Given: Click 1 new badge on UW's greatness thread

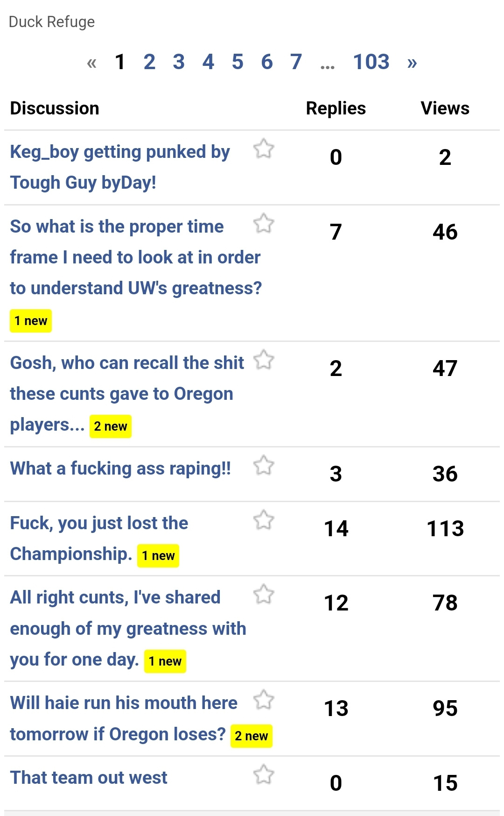Looking at the screenshot, I should [x=31, y=321].
